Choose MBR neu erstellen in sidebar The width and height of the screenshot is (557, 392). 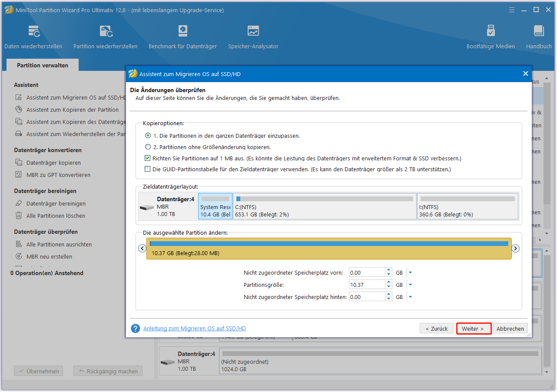coord(50,256)
